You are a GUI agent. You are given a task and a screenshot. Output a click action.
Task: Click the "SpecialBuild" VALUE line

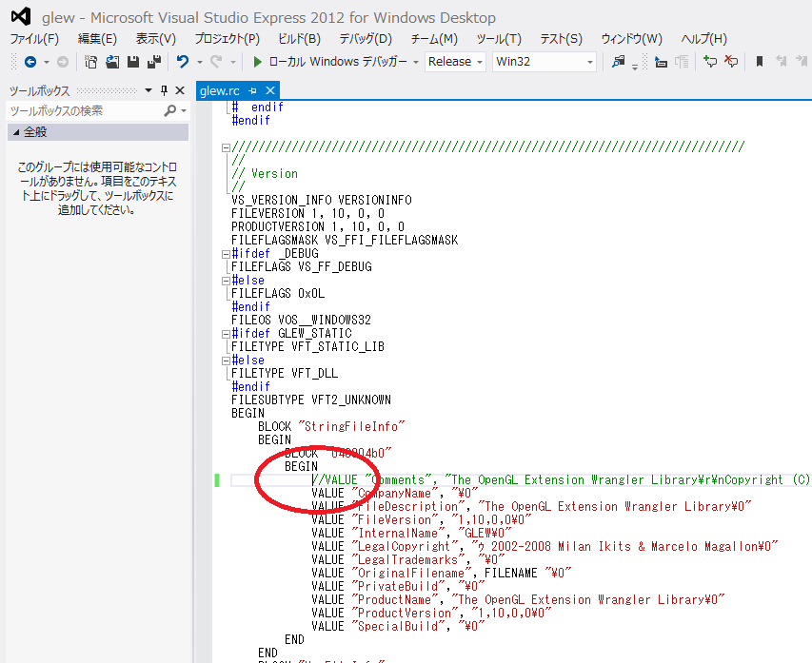point(398,626)
